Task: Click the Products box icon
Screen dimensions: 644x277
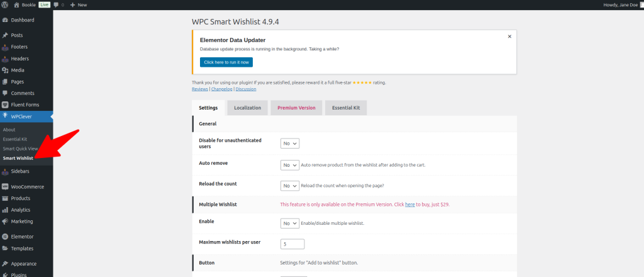Action: coord(5,198)
